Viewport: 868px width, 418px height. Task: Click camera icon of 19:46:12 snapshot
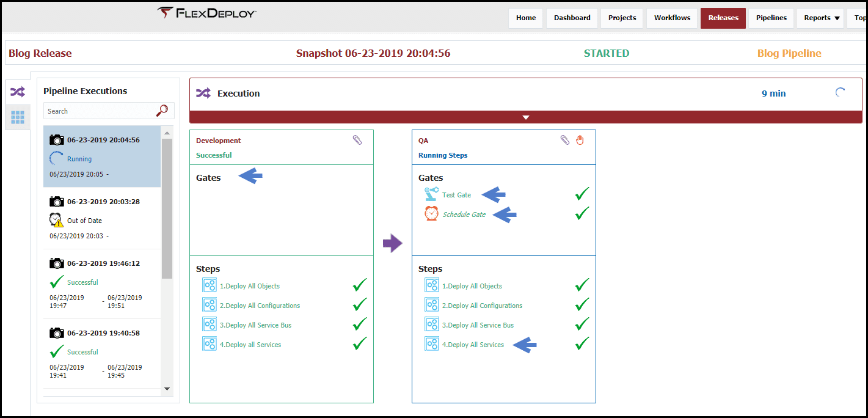coord(56,263)
